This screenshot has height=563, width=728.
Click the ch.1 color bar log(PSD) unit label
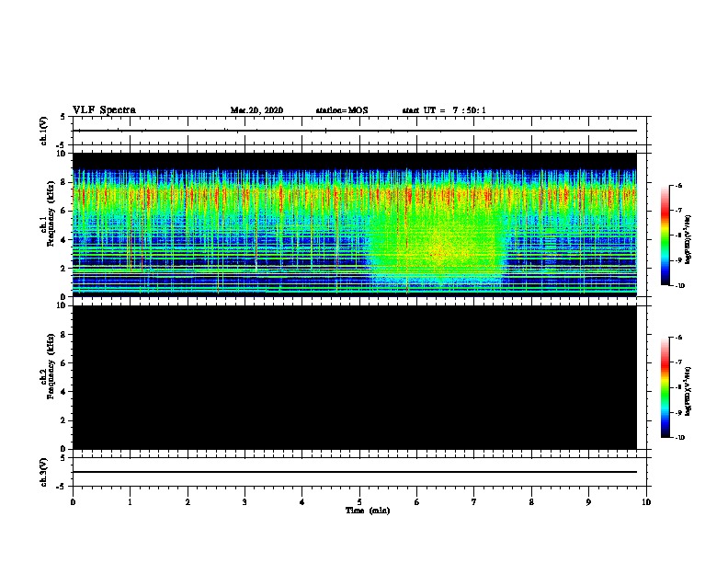click(688, 240)
